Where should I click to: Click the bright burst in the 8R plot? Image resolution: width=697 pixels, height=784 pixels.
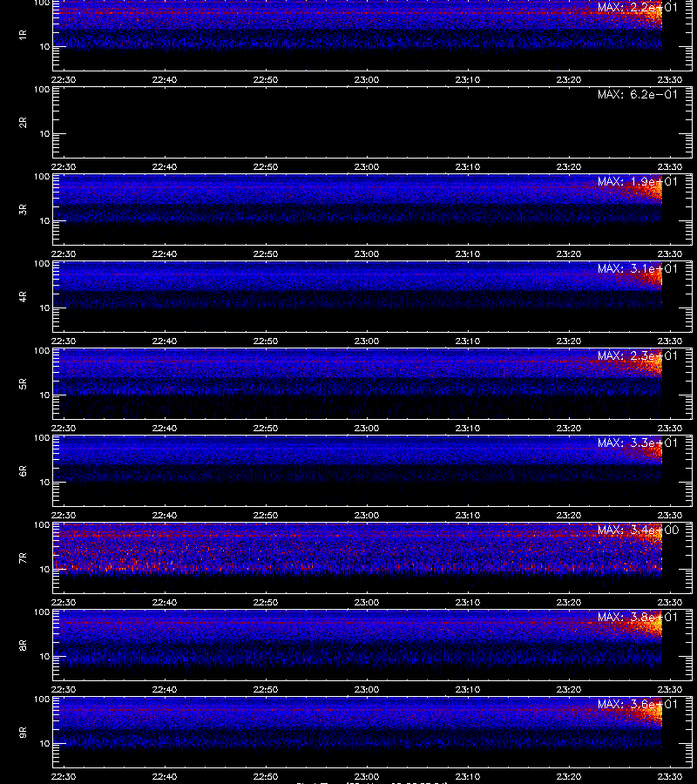click(647, 625)
